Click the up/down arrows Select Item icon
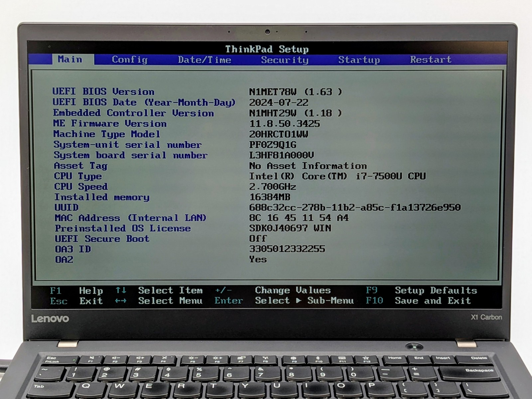 pos(121,290)
